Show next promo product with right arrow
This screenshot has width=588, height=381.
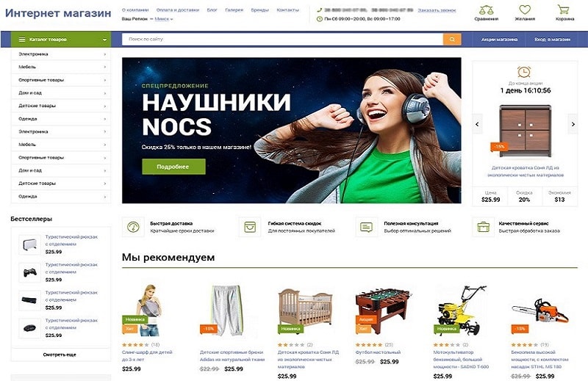point(573,124)
